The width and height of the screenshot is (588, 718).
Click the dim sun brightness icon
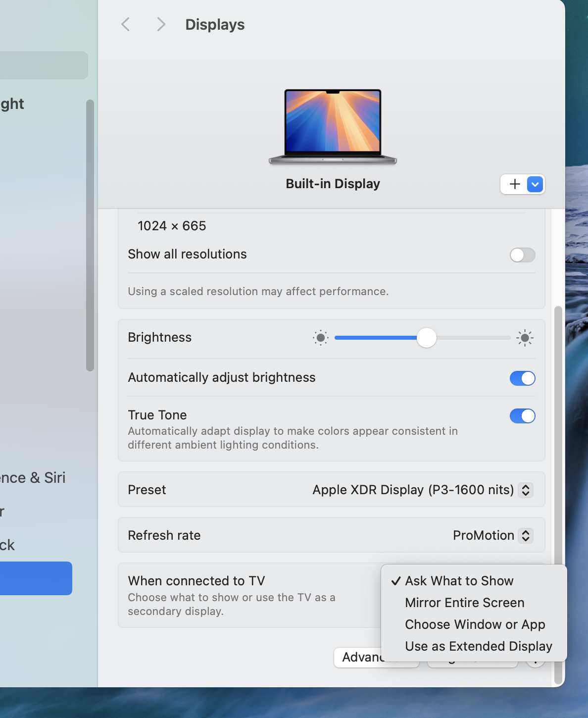[320, 338]
